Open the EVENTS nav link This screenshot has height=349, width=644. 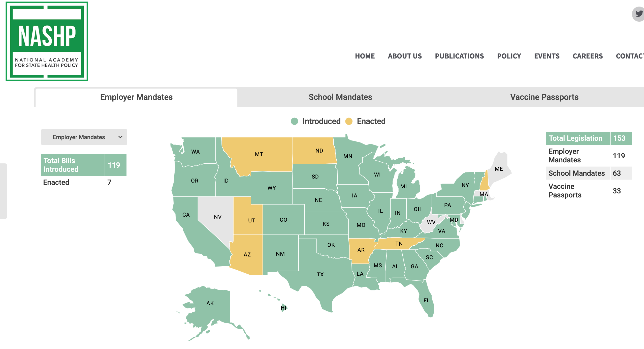pyautogui.click(x=547, y=56)
